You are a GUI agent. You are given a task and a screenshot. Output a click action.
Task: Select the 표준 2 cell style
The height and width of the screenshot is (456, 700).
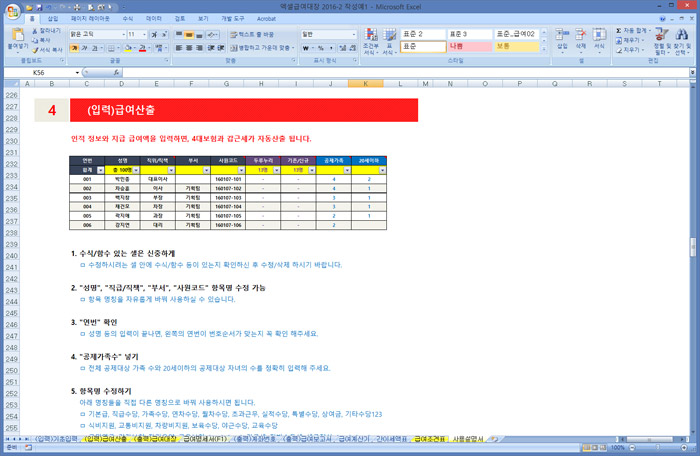pyautogui.click(x=423, y=34)
